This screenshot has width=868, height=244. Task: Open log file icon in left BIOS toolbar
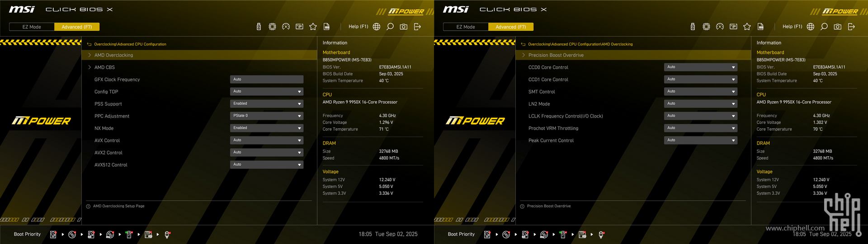coord(326,27)
